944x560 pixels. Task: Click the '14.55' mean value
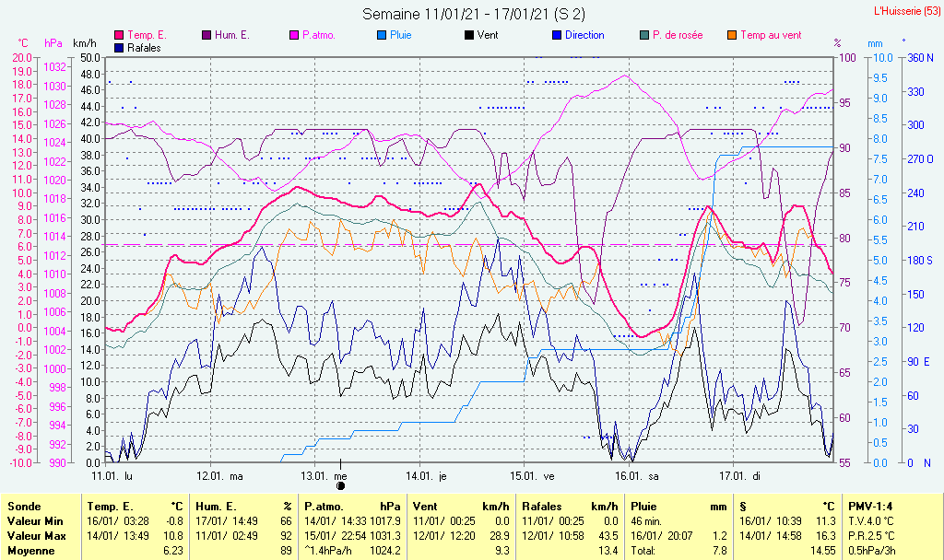point(822,551)
